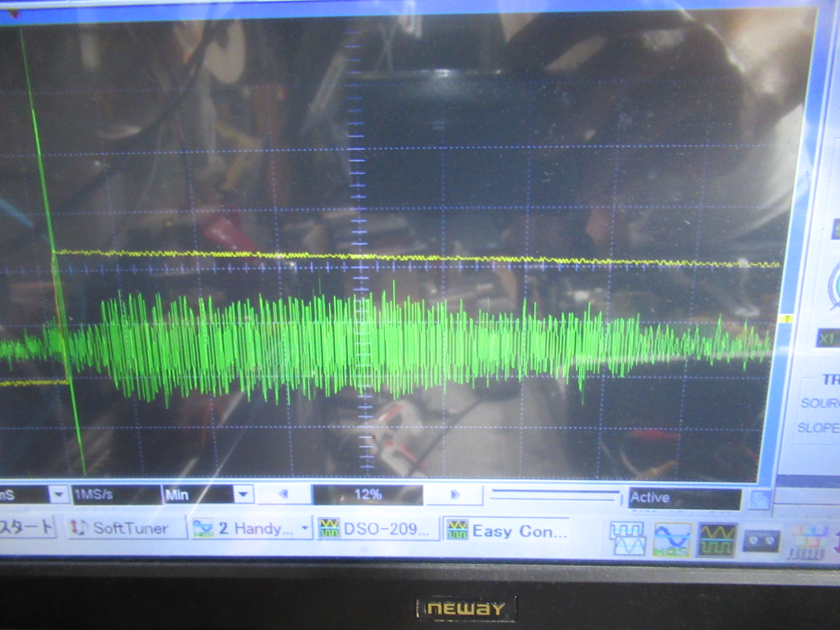Click the cassette tape tray icon
This screenshot has width=840, height=630.
(x=762, y=541)
